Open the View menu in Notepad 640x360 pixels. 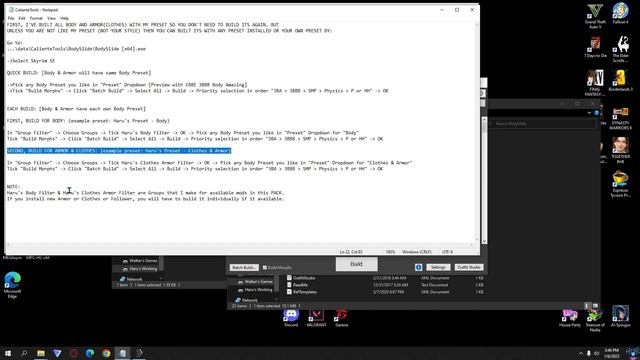51,18
